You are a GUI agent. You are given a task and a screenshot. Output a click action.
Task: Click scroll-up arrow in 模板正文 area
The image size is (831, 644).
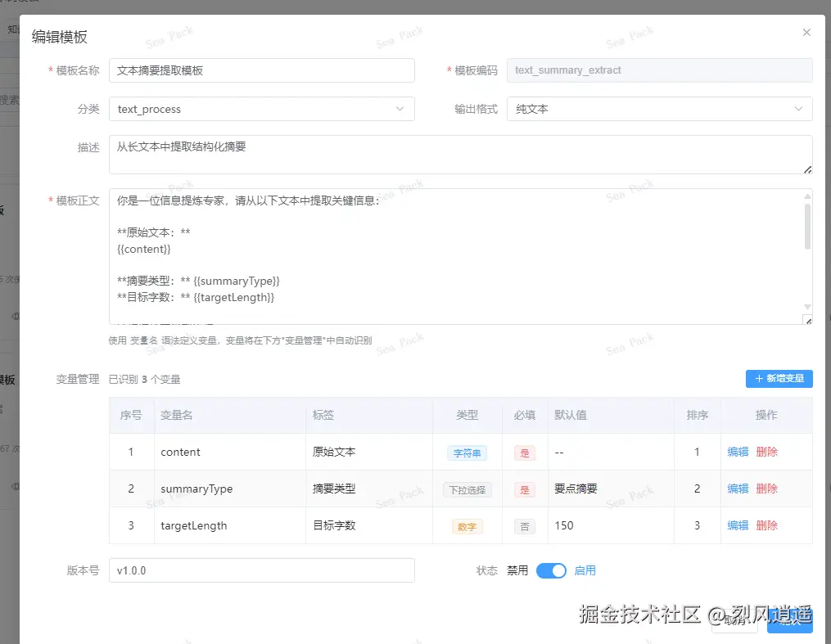click(808, 196)
